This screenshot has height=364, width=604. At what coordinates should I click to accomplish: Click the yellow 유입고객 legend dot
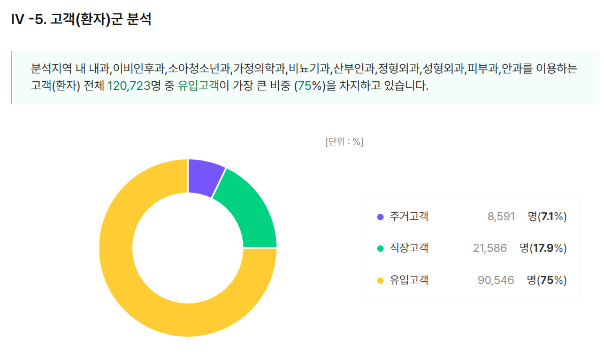pyautogui.click(x=380, y=281)
